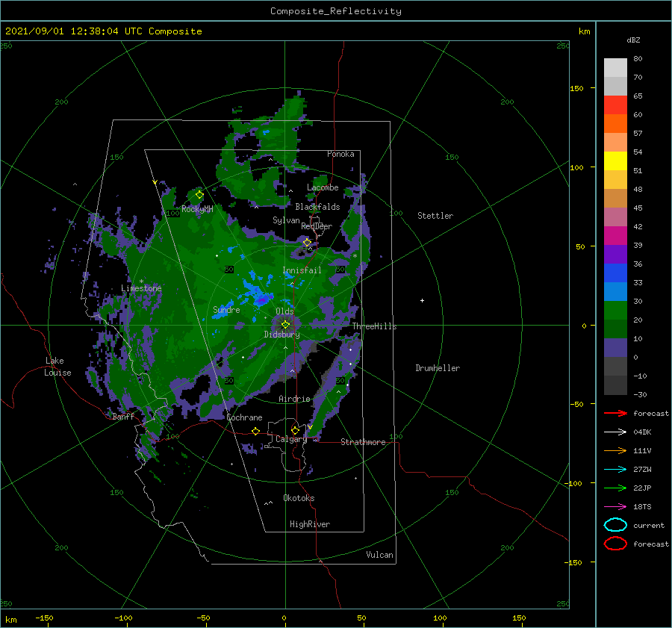Click the yellow diamond marker below Cochrane
The image size is (672, 628).
pos(256,432)
